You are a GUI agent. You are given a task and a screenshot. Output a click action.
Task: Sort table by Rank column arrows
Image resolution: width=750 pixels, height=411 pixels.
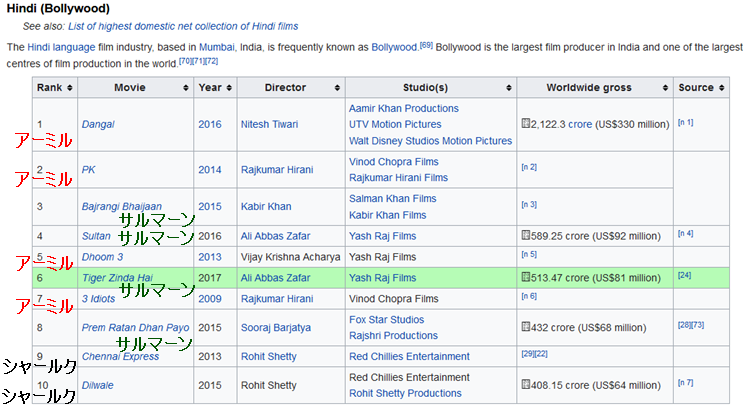click(70, 88)
